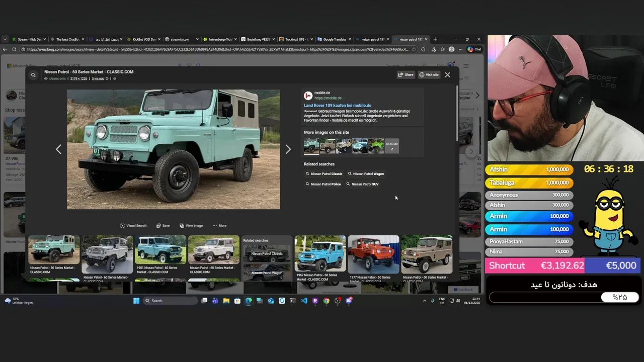Open the 1967 Nissan Patrol thumbnail
644x362 pixels.
pyautogui.click(x=320, y=254)
